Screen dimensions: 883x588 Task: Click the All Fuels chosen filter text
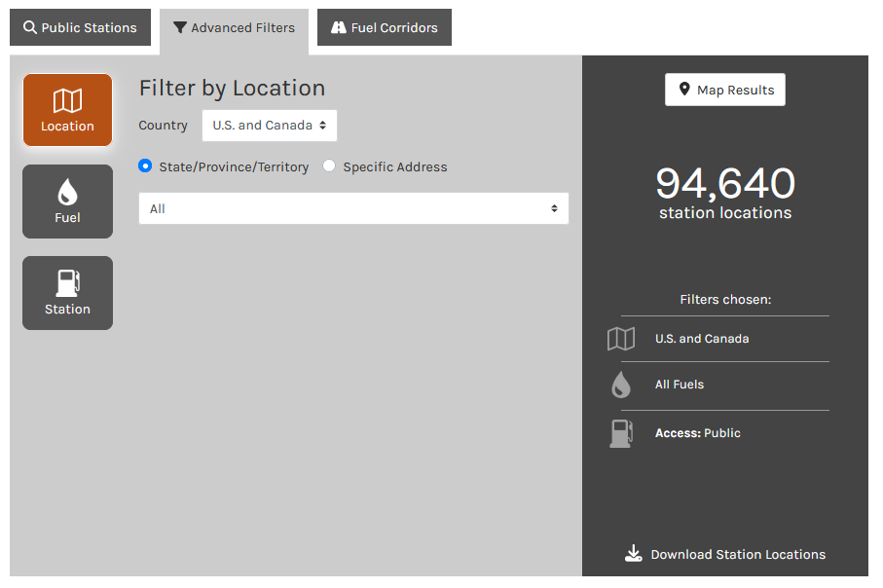coord(680,385)
